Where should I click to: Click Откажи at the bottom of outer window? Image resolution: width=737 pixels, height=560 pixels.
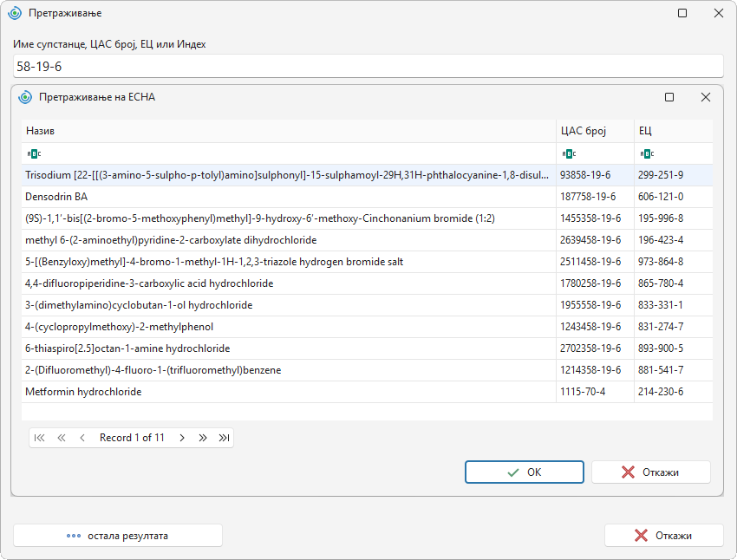(663, 536)
